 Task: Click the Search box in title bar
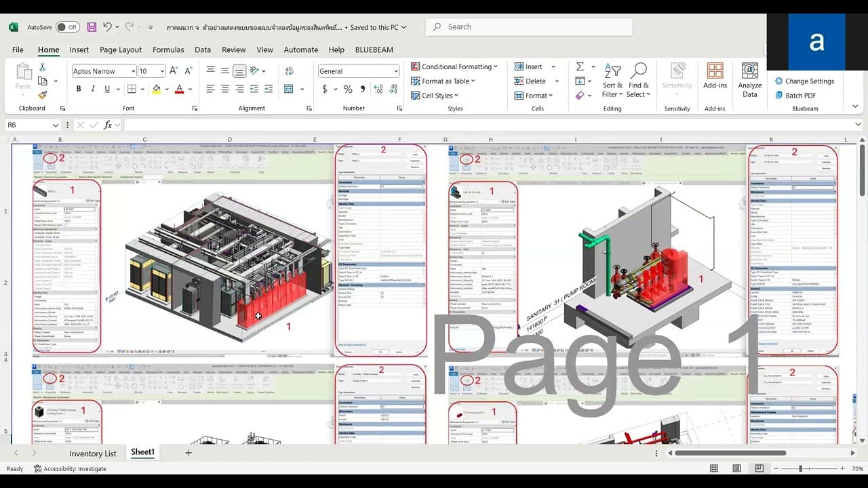(x=529, y=27)
